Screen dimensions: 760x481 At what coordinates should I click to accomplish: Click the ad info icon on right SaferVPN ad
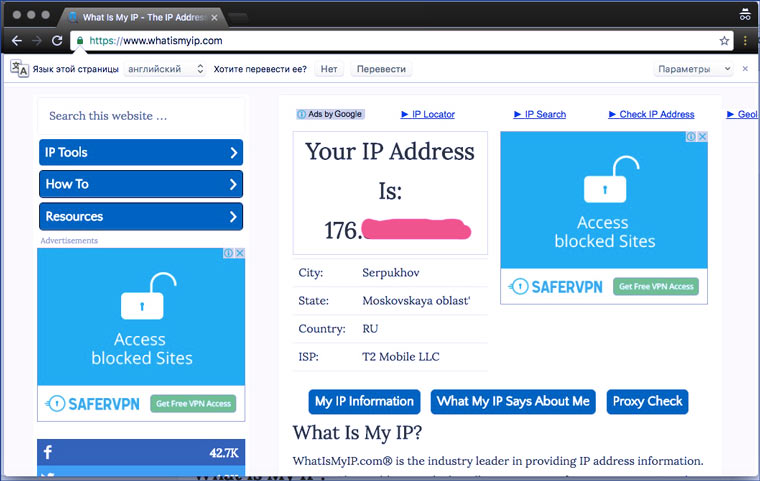pos(691,137)
